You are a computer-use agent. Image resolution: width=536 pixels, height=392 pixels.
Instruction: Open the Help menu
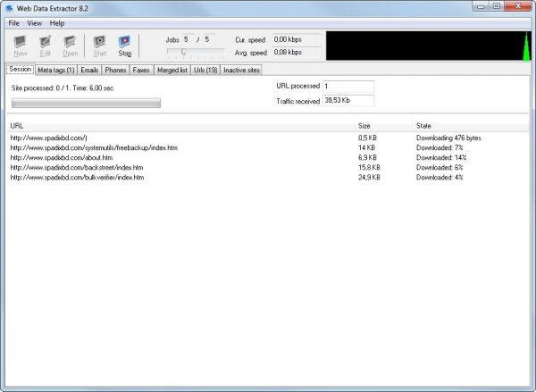(x=57, y=23)
